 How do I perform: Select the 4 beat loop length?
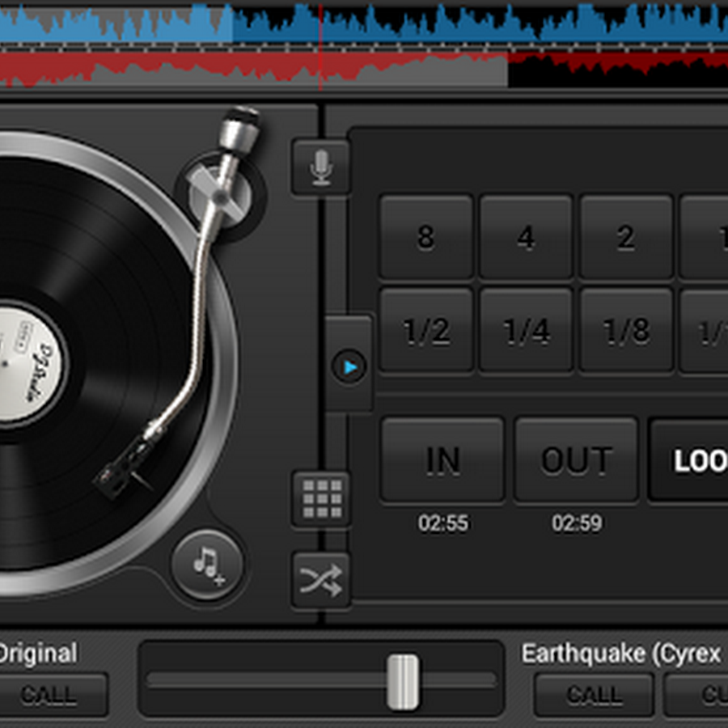click(x=526, y=237)
